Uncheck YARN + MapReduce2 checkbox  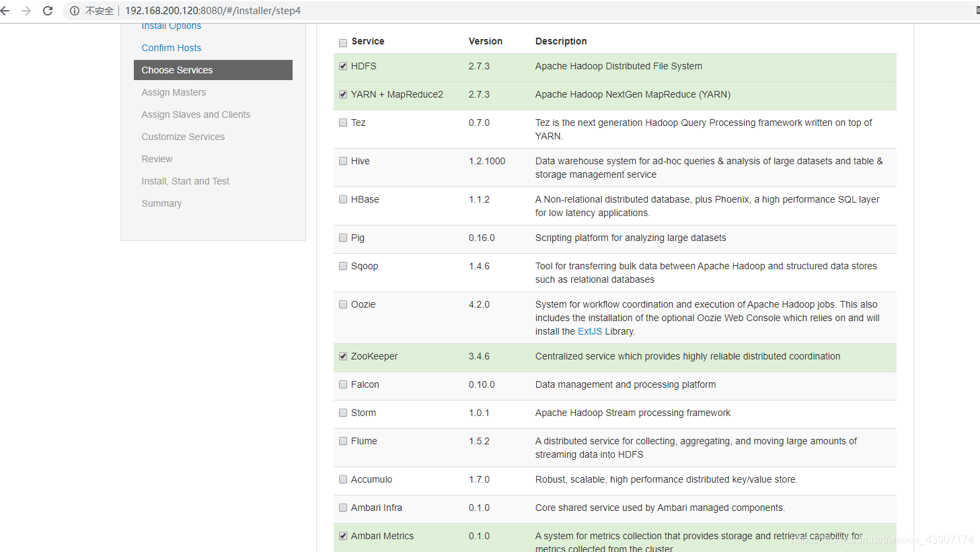pyautogui.click(x=343, y=94)
